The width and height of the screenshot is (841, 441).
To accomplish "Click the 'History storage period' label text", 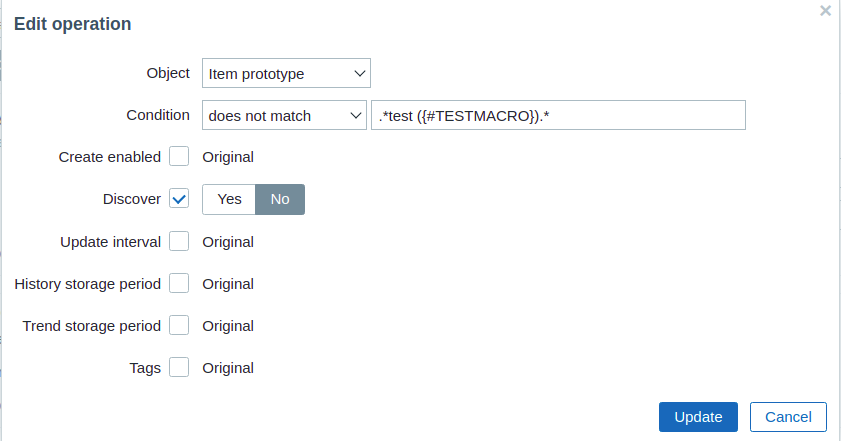I will pos(87,283).
